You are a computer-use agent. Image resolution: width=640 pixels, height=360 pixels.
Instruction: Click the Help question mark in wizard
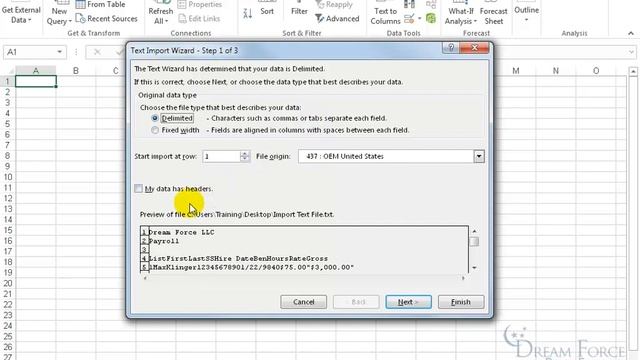tap(451, 48)
